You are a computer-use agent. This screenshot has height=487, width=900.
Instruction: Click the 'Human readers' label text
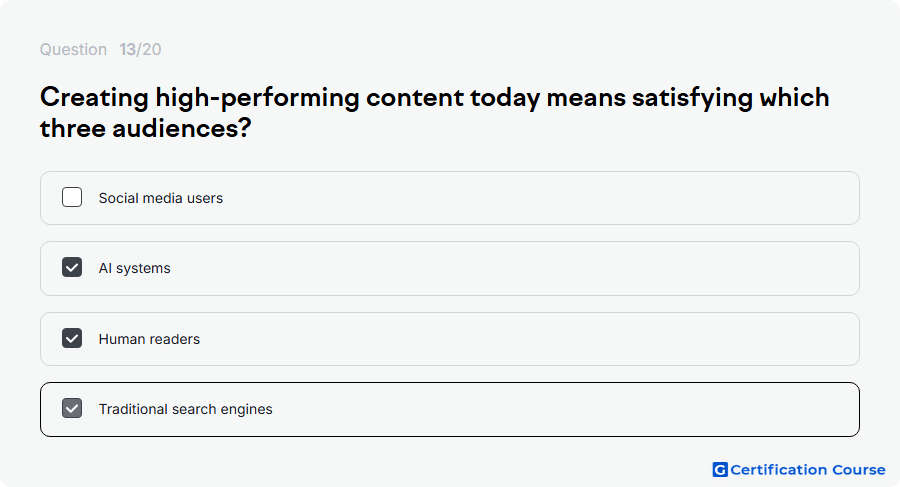[x=149, y=339]
